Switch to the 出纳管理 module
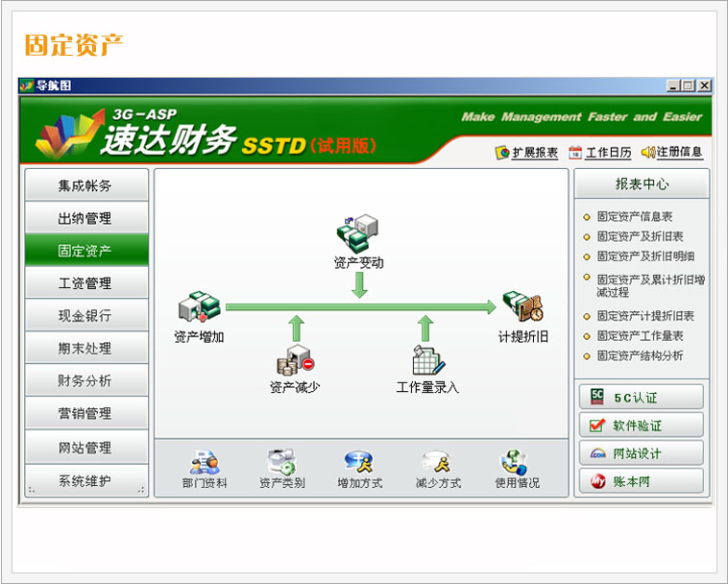728x584 pixels. 86,218
